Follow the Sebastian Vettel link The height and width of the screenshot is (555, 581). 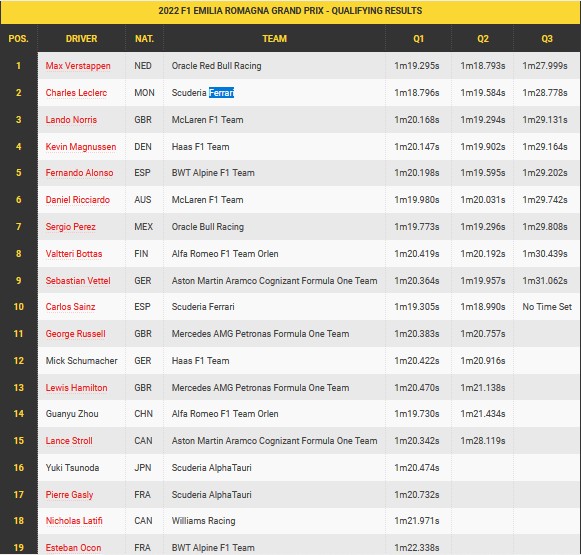pos(78,281)
